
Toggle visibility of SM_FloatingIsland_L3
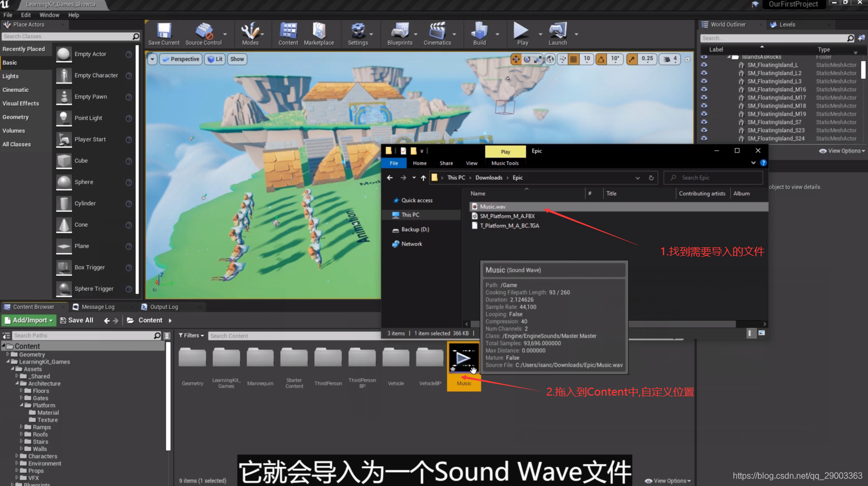[x=704, y=81]
